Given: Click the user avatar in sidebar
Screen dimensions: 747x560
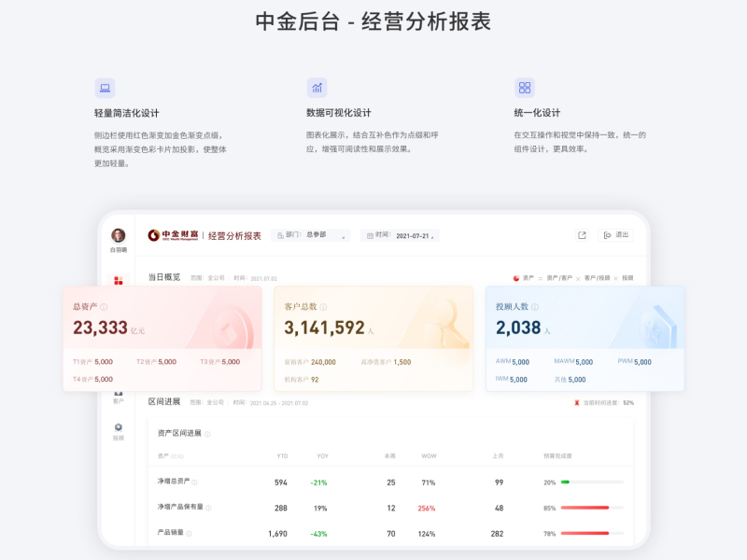Looking at the screenshot, I should tap(118, 236).
